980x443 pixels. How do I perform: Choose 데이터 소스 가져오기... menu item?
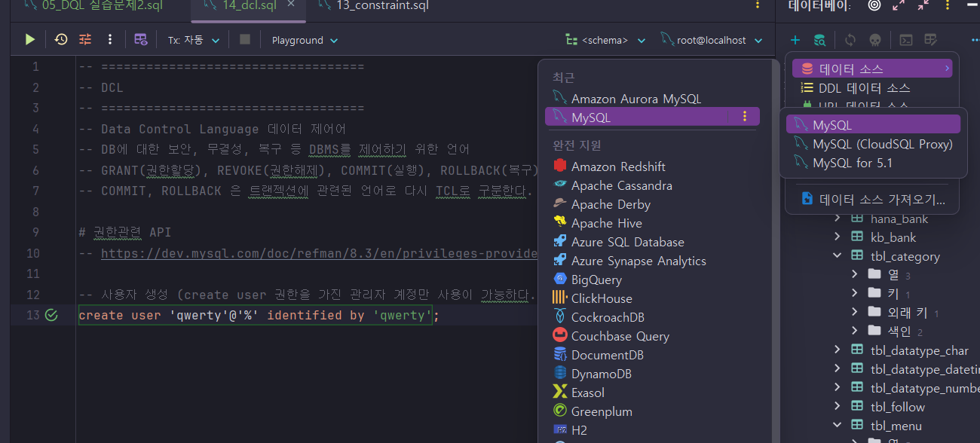tap(872, 200)
